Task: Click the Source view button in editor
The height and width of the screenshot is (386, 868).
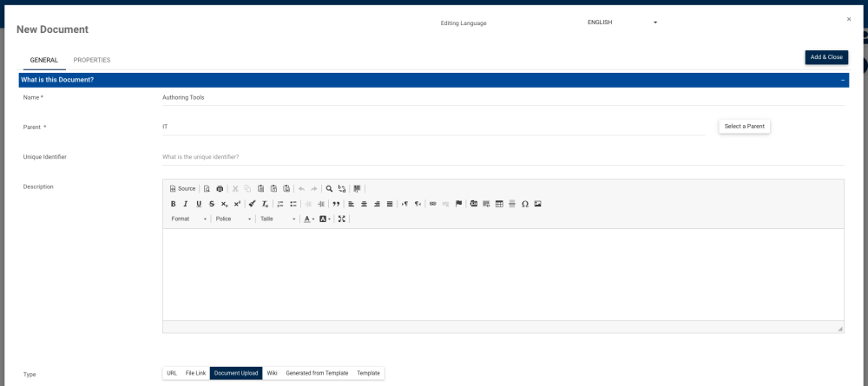Action: point(182,188)
